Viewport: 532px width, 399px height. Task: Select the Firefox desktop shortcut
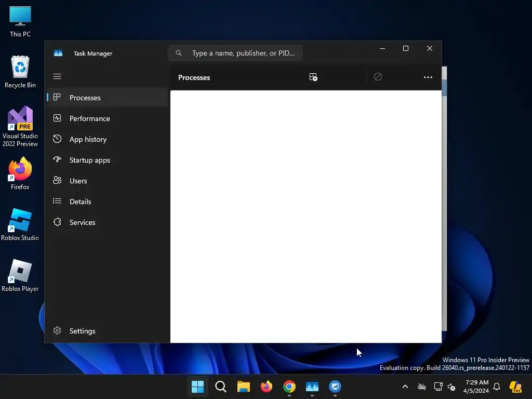click(x=20, y=174)
